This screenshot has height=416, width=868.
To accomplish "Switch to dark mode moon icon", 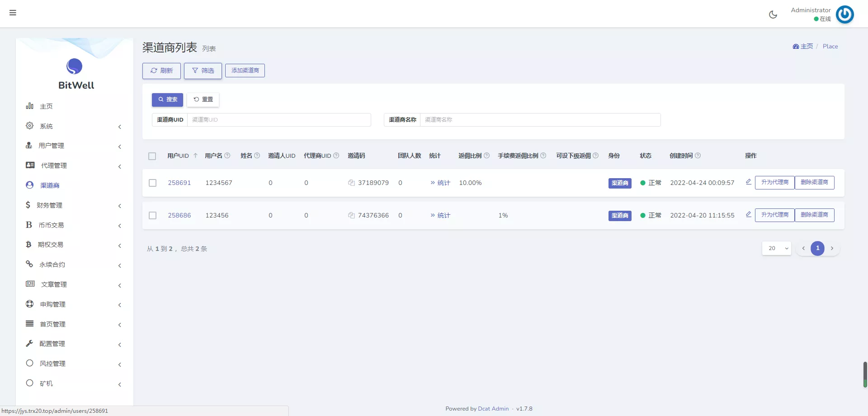I will pos(773,14).
